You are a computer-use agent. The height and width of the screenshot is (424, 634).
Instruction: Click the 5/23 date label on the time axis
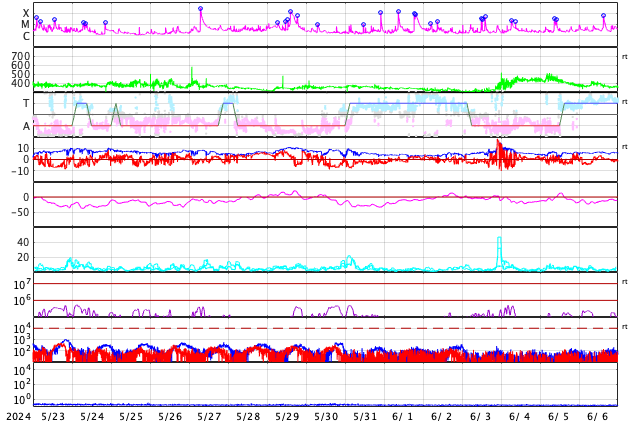click(x=53, y=416)
